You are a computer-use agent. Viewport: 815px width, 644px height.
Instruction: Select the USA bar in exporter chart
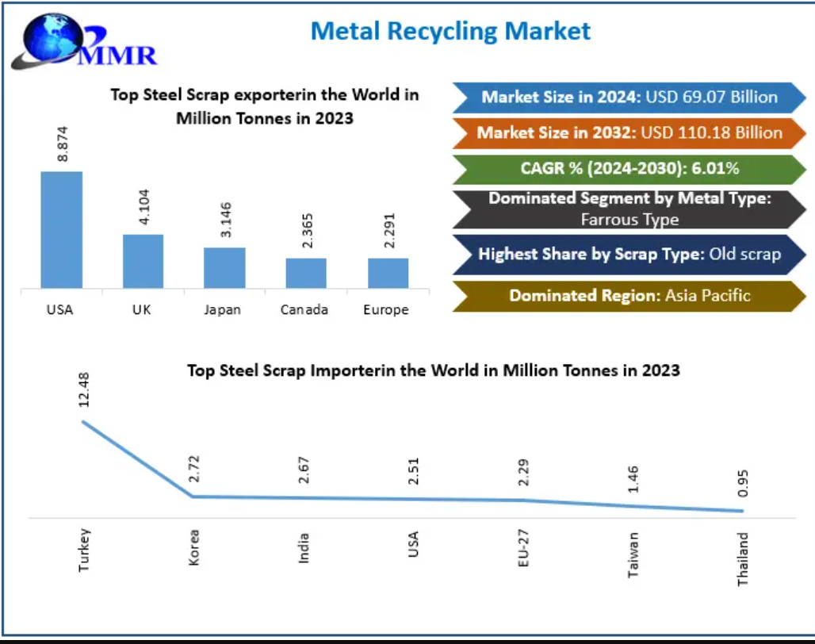[x=61, y=229]
